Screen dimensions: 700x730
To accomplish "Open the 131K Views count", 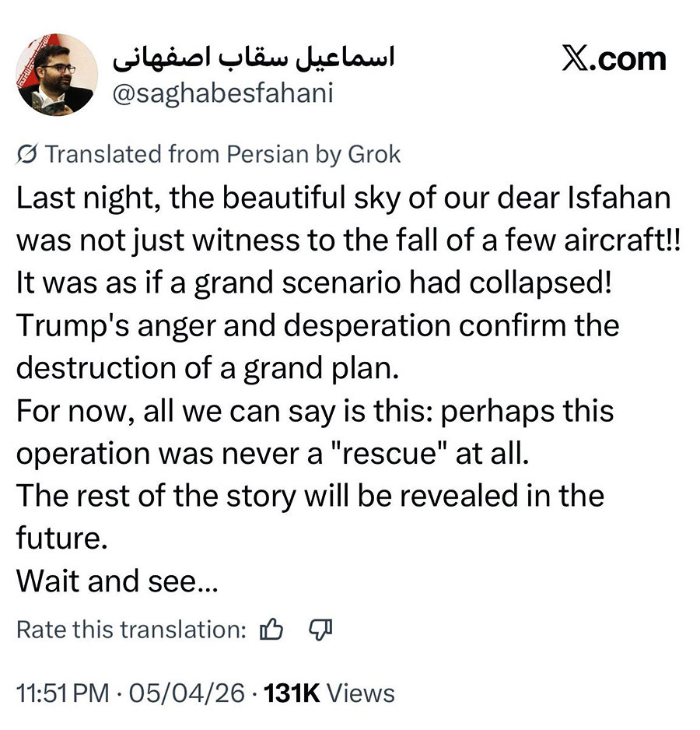I will pos(330,693).
